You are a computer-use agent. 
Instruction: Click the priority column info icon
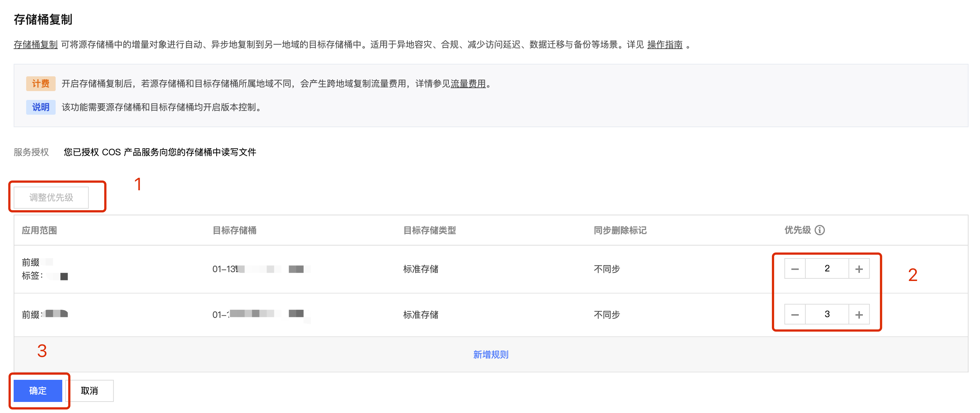(820, 230)
